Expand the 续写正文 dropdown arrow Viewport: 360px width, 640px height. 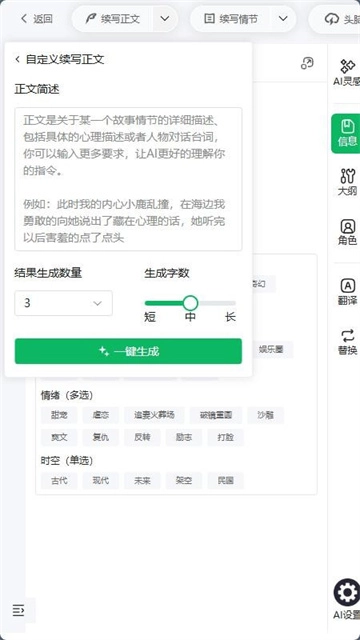(165, 19)
